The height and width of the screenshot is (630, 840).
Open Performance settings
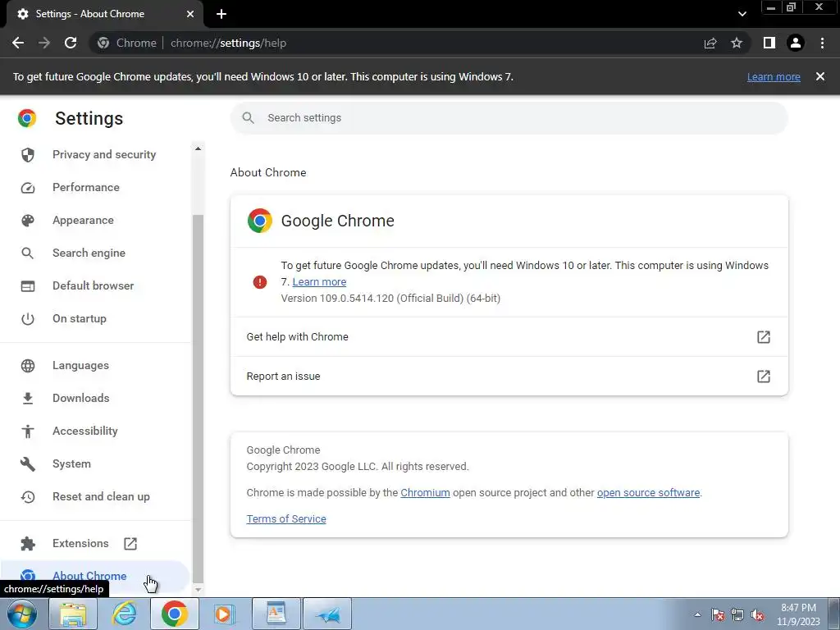[x=95, y=188]
